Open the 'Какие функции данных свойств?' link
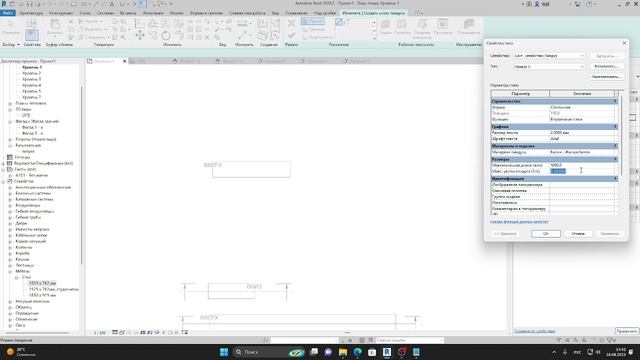640x360 pixels. [519, 222]
